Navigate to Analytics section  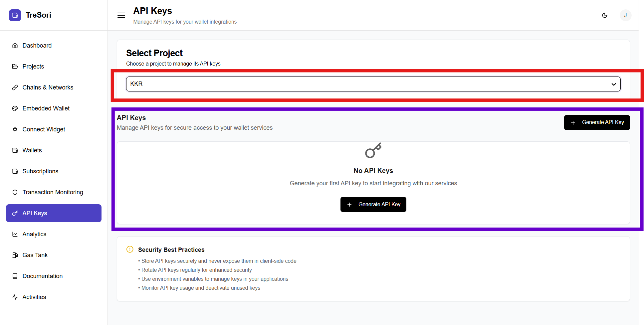click(34, 234)
